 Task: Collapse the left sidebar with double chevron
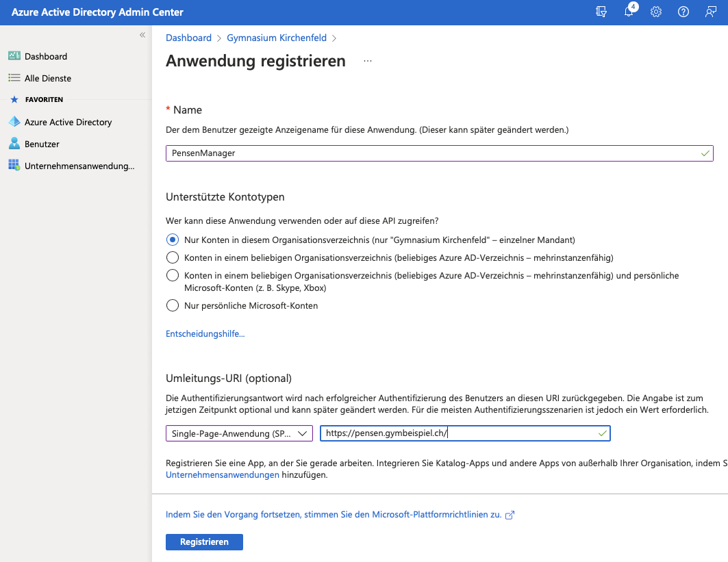point(142,35)
